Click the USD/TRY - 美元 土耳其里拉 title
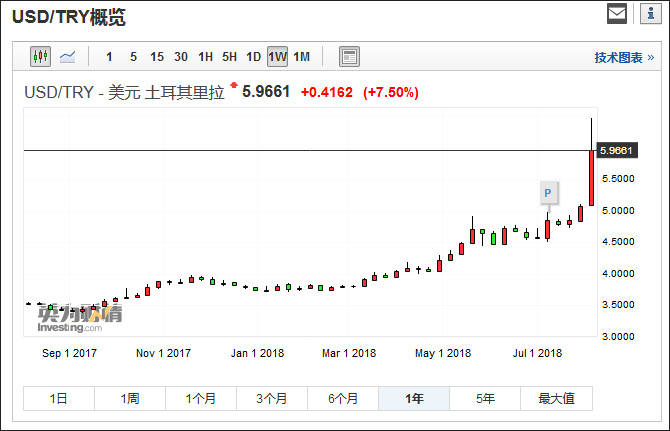This screenshot has height=431, width=670. (x=124, y=92)
